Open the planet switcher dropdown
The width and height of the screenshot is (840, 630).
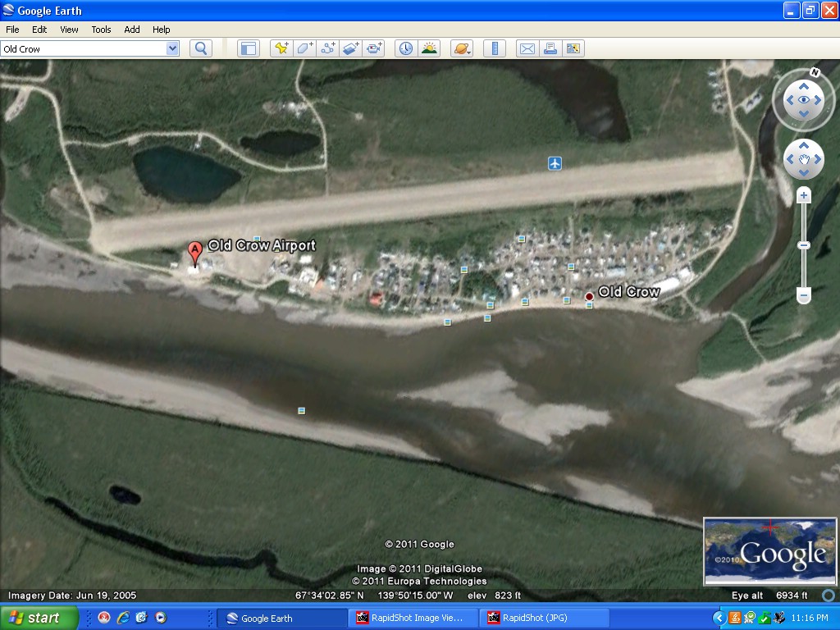click(462, 48)
